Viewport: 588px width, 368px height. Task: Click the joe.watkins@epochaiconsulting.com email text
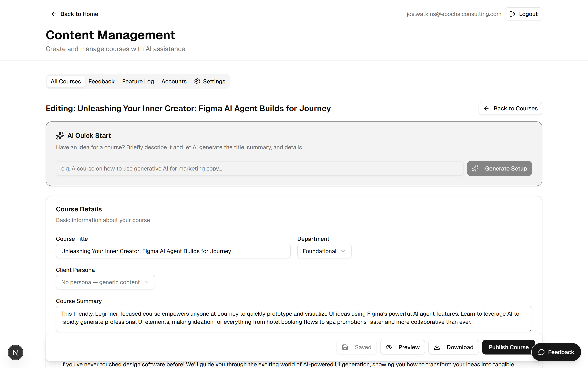click(x=454, y=14)
